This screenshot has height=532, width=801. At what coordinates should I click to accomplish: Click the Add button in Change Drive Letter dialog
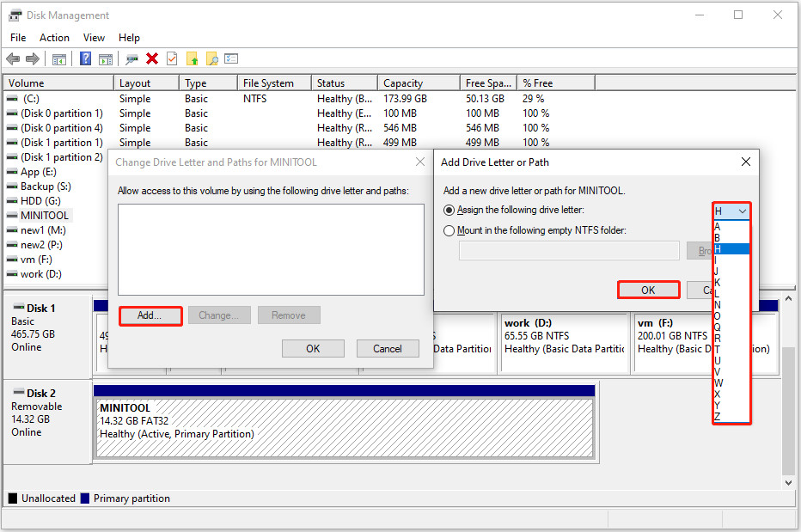tap(150, 315)
